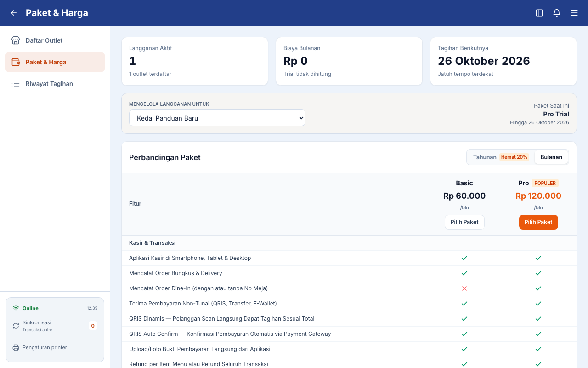
Task: Click the Upload/Foto Bukti Pembayaran feature row text
Action: (199, 349)
